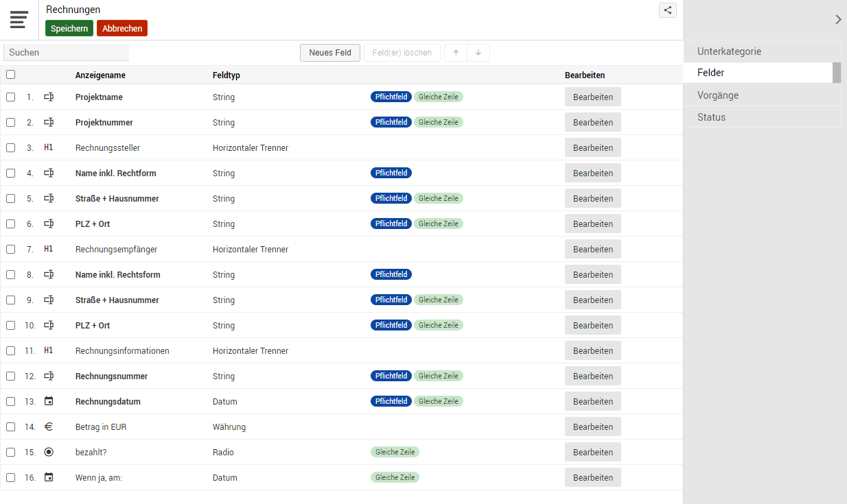Open the Status tab
Screen dimensions: 847x504
click(x=762, y=117)
